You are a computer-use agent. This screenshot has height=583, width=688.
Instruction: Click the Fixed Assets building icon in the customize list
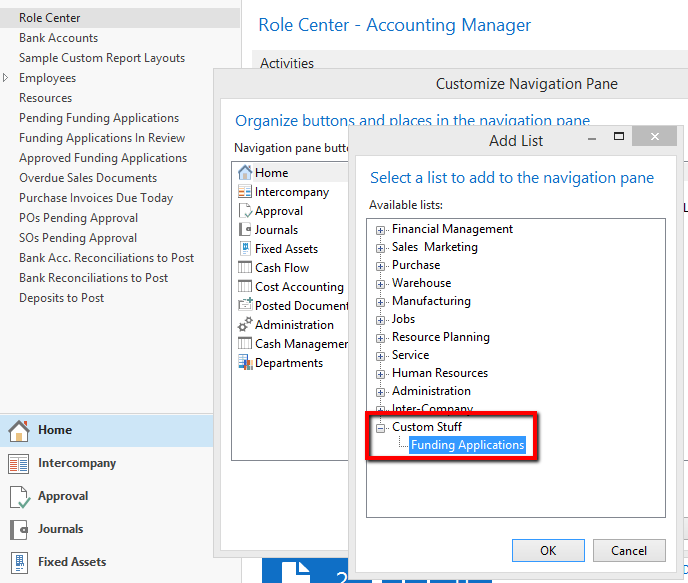click(245, 248)
